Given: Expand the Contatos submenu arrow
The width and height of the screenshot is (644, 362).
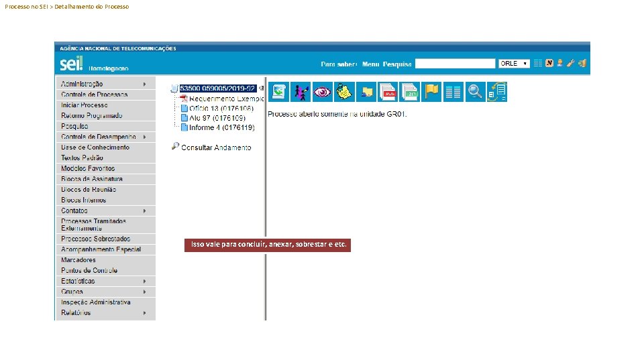Looking at the screenshot, I should point(145,210).
